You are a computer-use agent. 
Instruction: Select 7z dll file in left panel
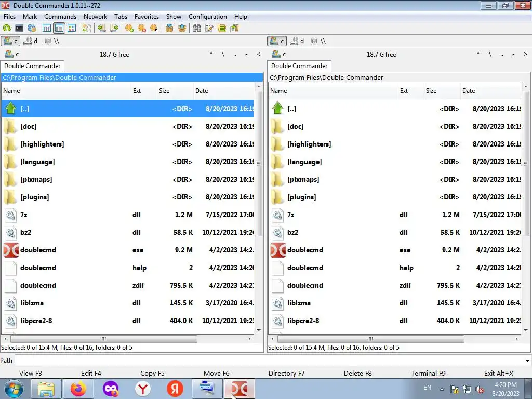(x=128, y=215)
